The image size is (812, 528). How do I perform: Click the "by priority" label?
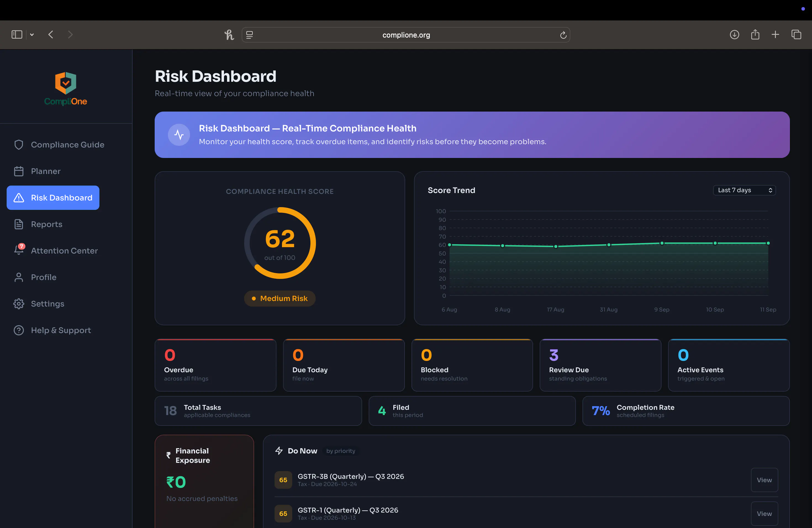click(x=341, y=451)
